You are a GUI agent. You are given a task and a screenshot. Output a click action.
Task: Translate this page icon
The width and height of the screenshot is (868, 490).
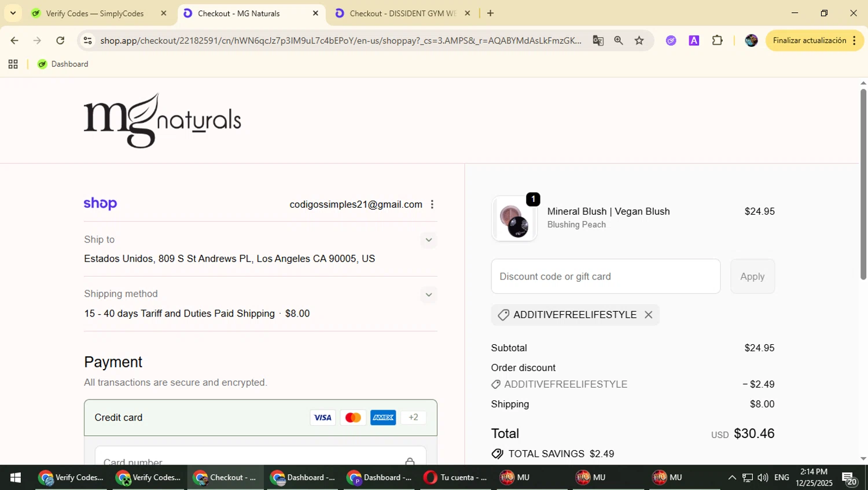pos(598,40)
